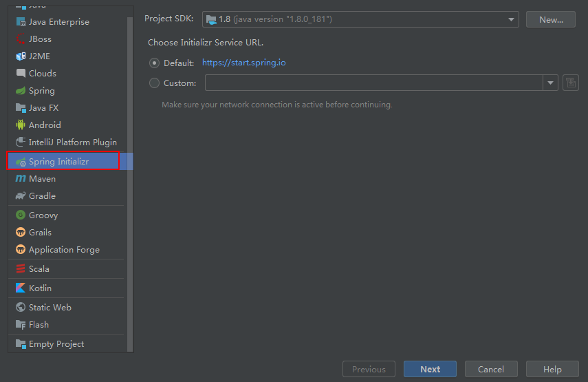Click the Android robot icon
Image resolution: width=588 pixels, height=382 pixels.
[x=21, y=125]
